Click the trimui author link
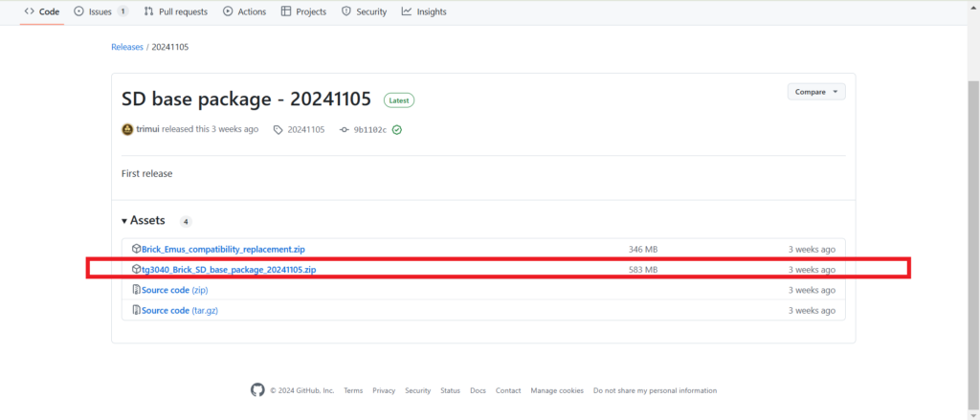This screenshot has width=980, height=420. click(148, 129)
